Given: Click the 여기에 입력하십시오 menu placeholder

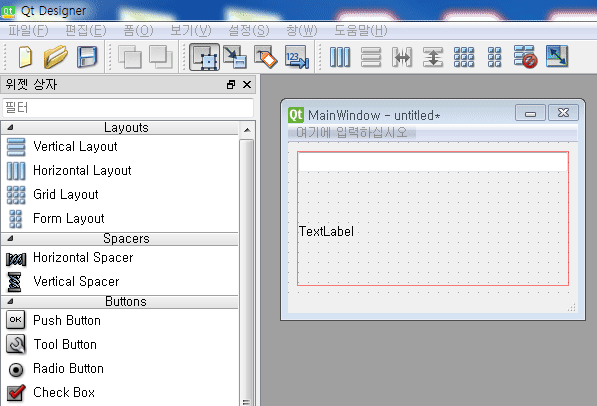Looking at the screenshot, I should (352, 133).
